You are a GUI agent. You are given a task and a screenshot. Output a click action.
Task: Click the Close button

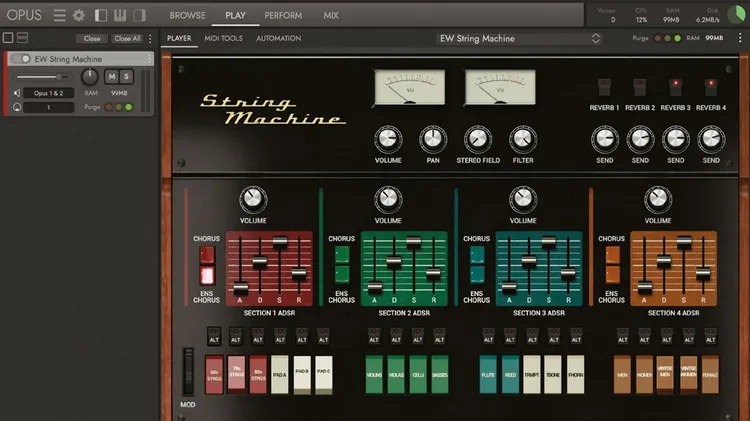(x=92, y=38)
